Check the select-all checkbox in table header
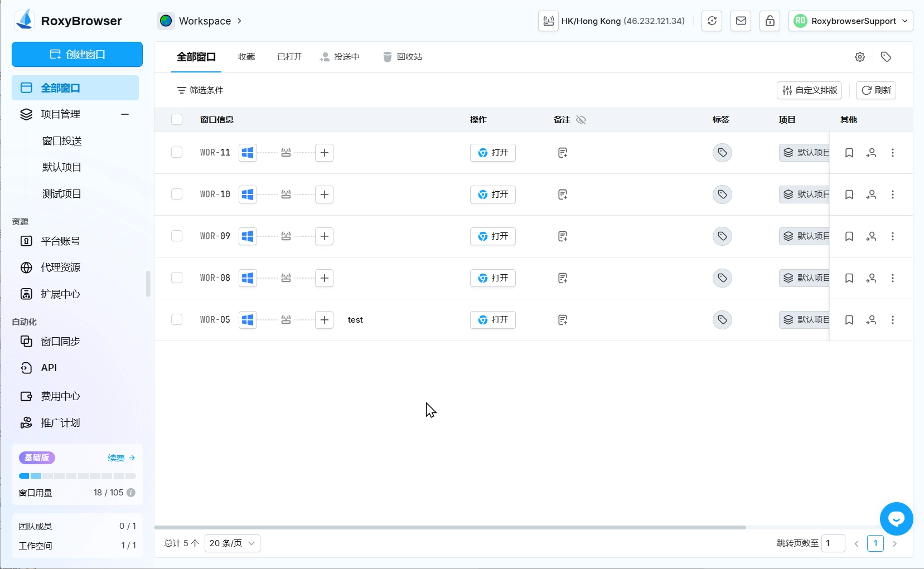Image resolution: width=924 pixels, height=569 pixels. (x=177, y=119)
